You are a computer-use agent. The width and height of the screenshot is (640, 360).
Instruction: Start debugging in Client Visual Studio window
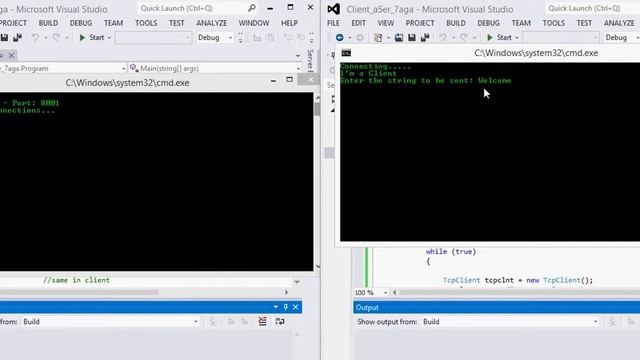pyautogui.click(x=499, y=38)
